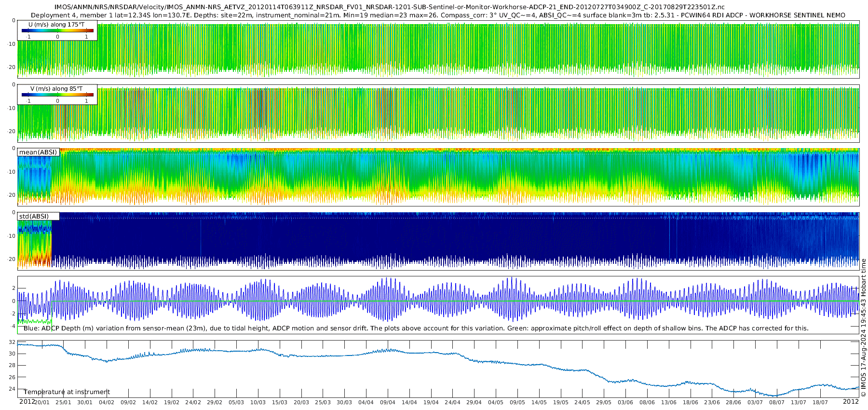This screenshot has width=868, height=410.
Task: Click the 'Blue: ADCP Depth (m) variation' caption
Action: click(416, 328)
